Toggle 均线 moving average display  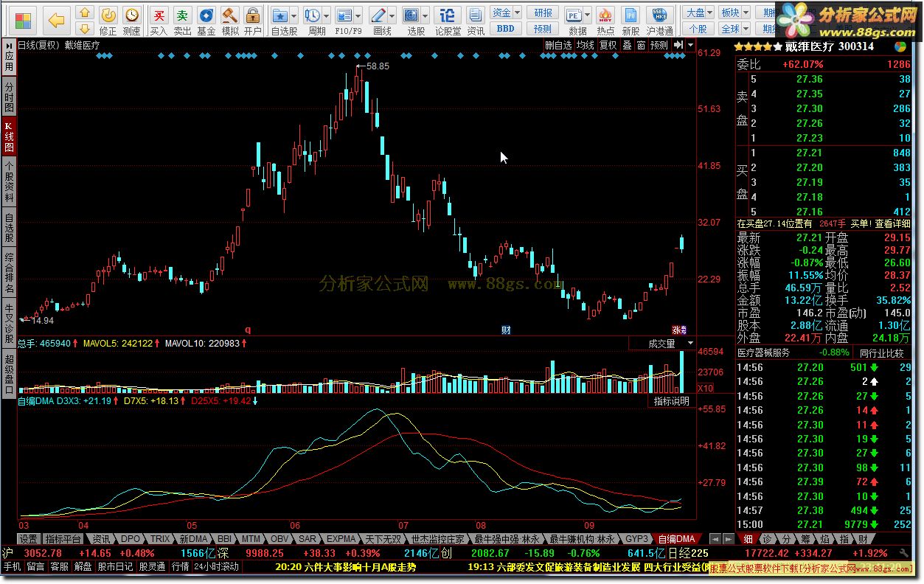pyautogui.click(x=586, y=45)
